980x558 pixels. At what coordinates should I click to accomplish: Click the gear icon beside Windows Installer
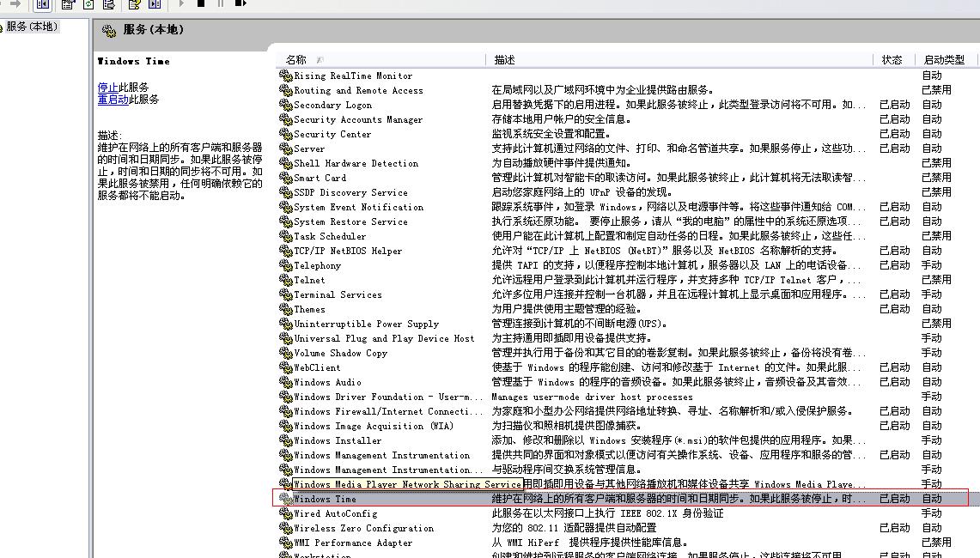[286, 440]
